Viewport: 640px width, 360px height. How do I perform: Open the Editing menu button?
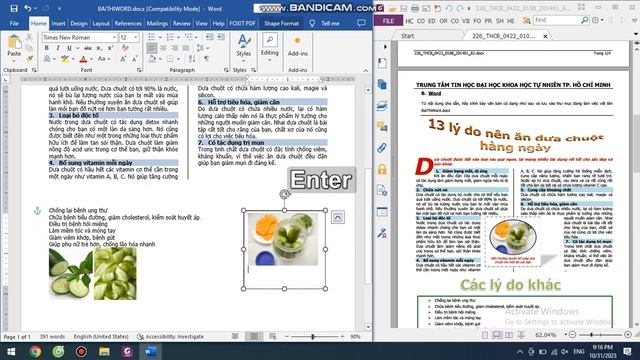(269, 46)
